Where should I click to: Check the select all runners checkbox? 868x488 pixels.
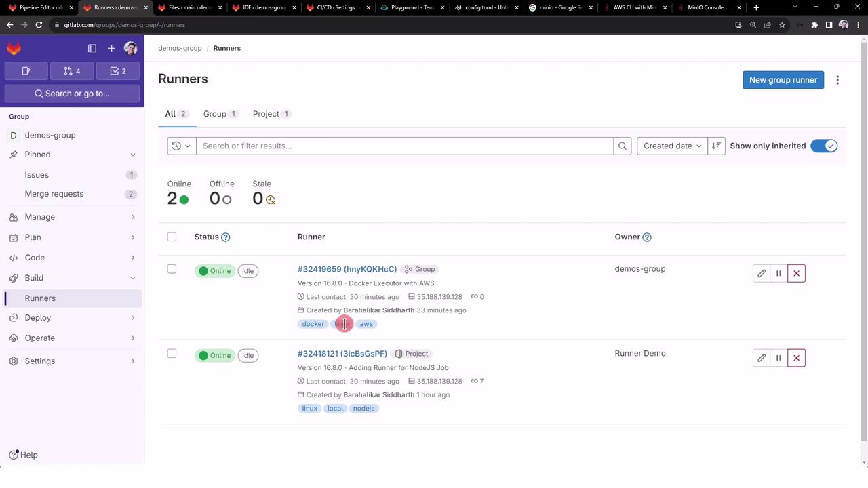point(172,237)
